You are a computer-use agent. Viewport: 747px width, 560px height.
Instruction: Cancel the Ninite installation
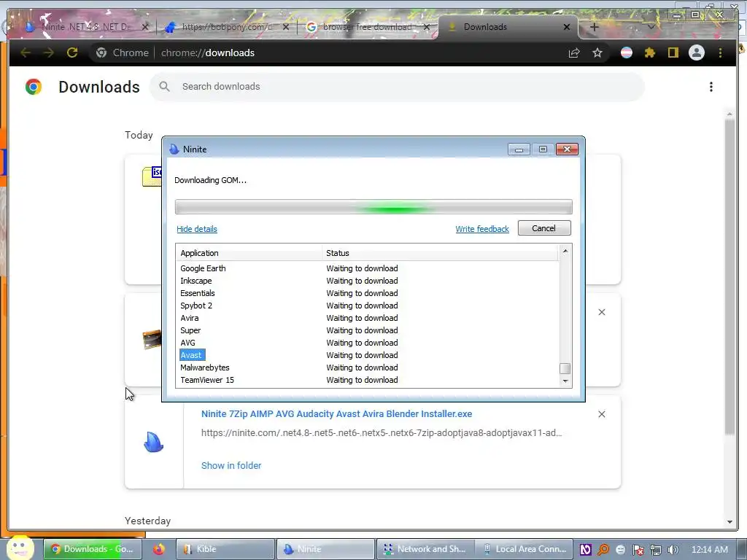[x=544, y=228]
